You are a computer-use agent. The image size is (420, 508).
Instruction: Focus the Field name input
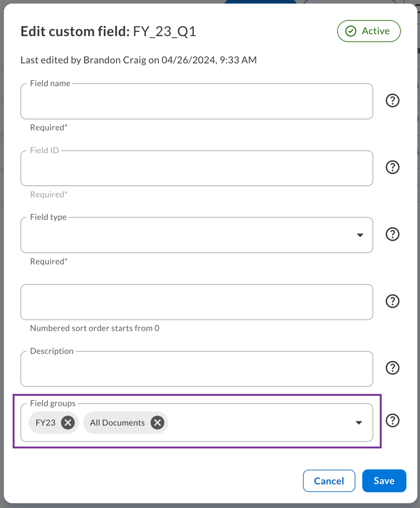click(197, 101)
